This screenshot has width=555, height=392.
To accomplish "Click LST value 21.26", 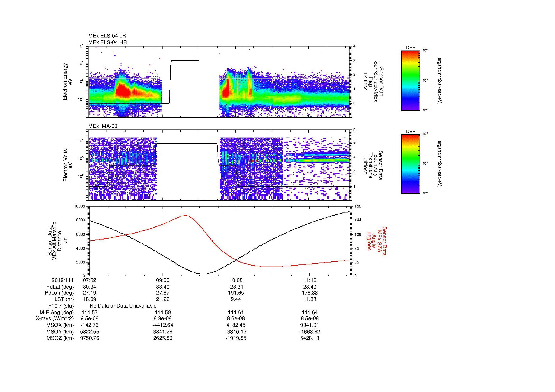I will (x=163, y=299).
